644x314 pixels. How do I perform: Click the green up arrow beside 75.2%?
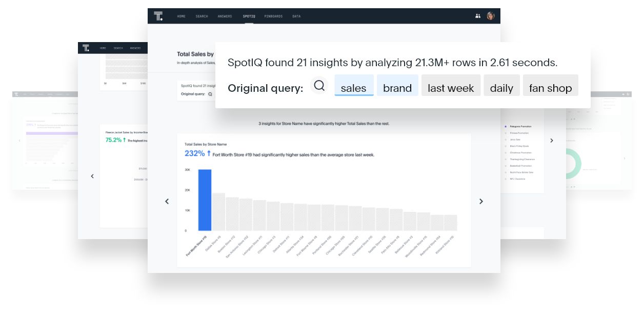[124, 140]
